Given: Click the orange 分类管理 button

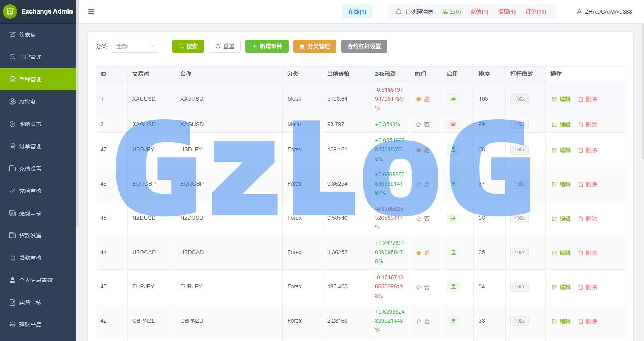Looking at the screenshot, I should [x=315, y=46].
